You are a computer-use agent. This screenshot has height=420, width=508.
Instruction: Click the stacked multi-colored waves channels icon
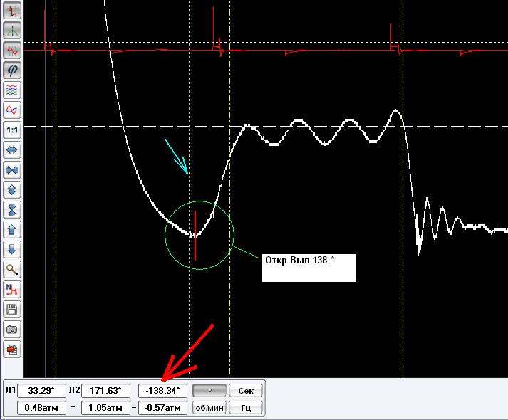[x=12, y=90]
